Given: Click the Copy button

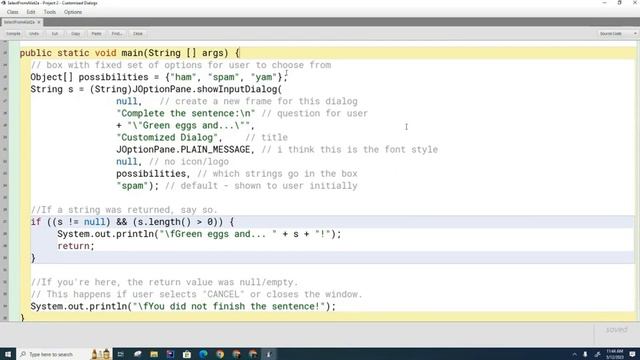Looking at the screenshot, I should (x=76, y=33).
